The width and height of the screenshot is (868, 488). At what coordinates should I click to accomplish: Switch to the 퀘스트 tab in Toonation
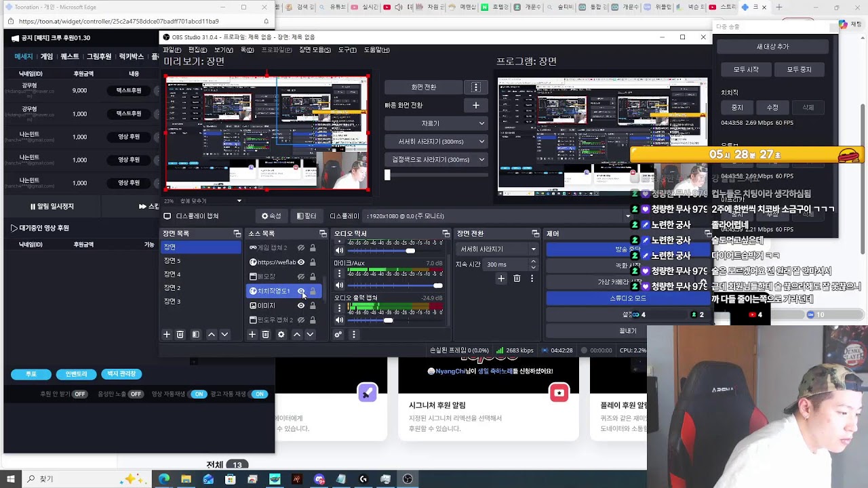pos(69,57)
